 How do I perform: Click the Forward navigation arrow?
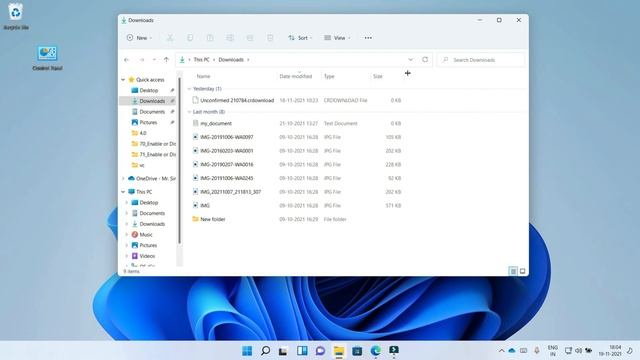point(142,60)
